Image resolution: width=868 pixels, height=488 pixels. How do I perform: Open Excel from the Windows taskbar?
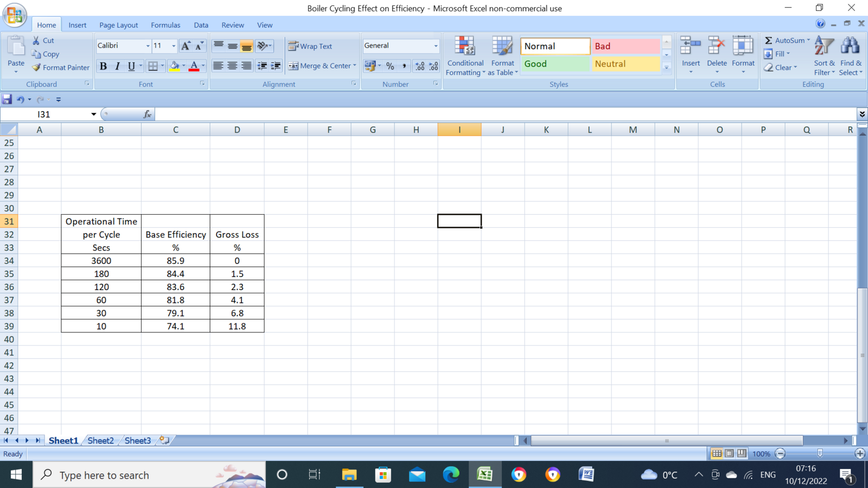pos(484,475)
